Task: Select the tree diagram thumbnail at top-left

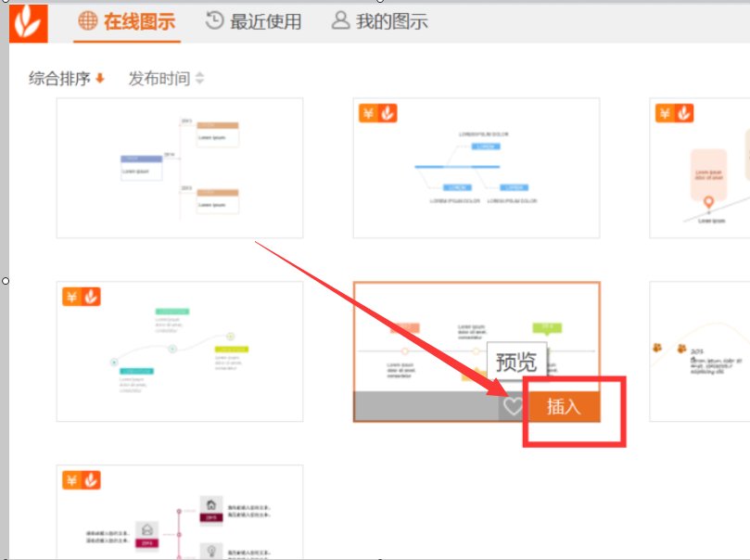Action: (x=179, y=167)
